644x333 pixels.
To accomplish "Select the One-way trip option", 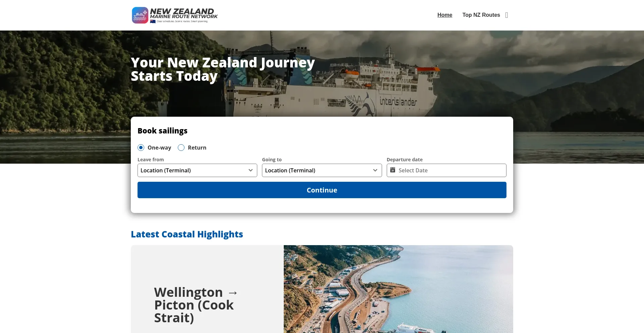I will (141, 148).
